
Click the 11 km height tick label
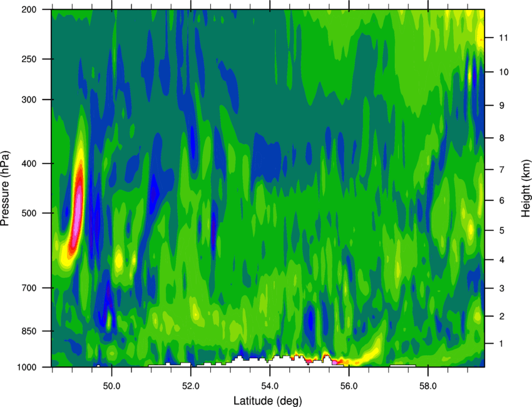click(504, 38)
